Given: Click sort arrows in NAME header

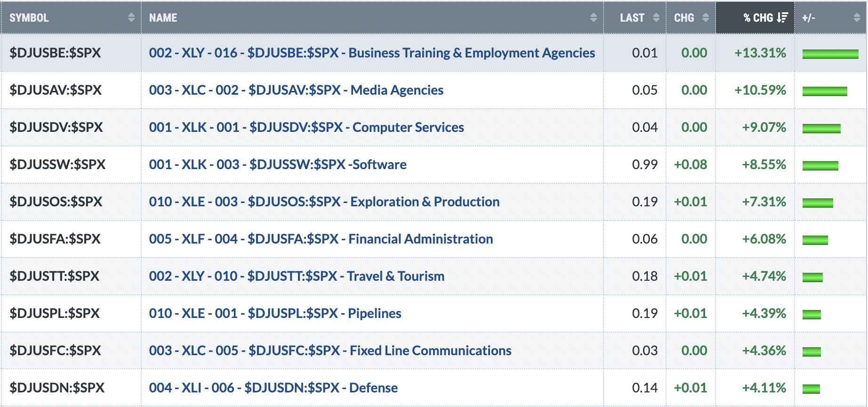Looking at the screenshot, I should pos(594,17).
